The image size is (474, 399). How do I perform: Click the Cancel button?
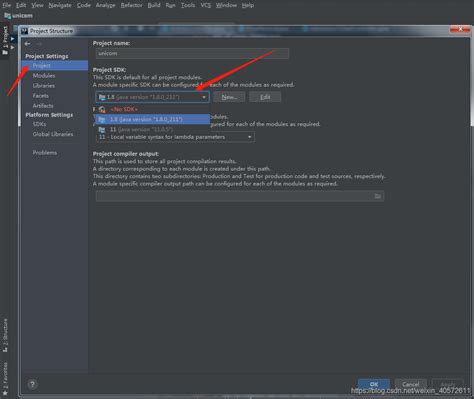click(410, 384)
